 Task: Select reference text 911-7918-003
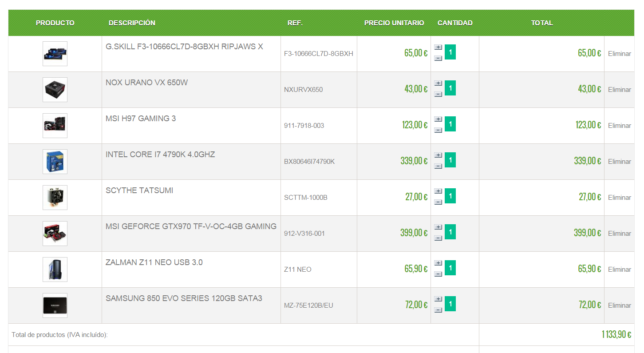click(x=304, y=126)
